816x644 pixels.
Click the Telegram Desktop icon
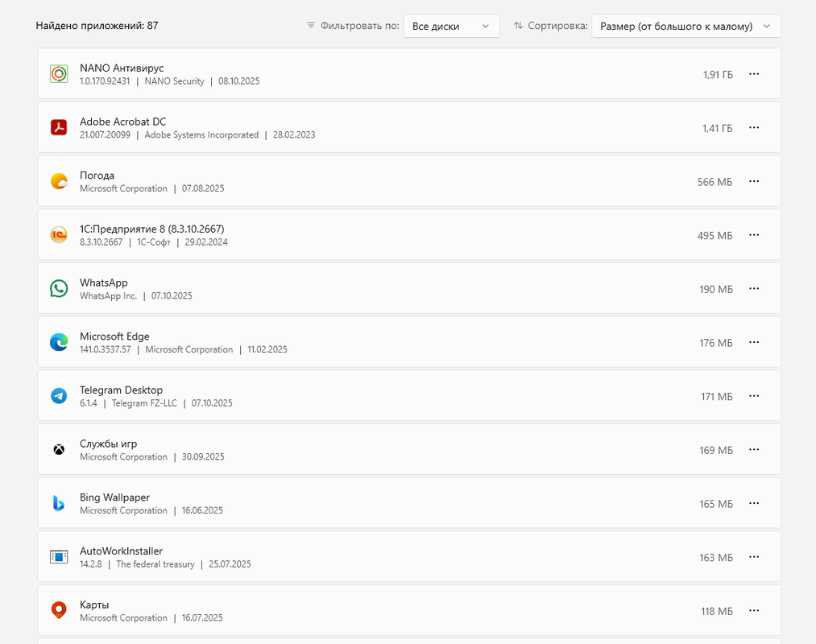coord(59,396)
